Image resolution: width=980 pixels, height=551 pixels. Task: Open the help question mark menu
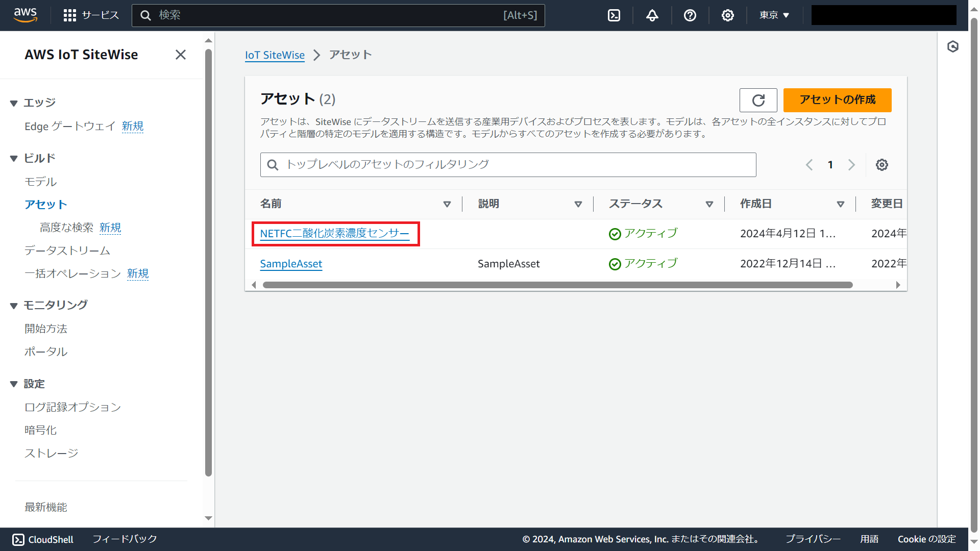[690, 15]
